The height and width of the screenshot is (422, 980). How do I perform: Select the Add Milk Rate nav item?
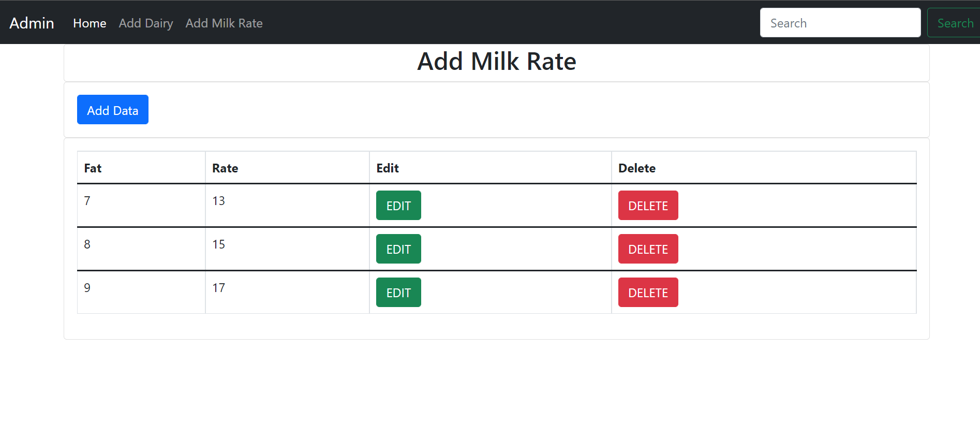tap(224, 23)
